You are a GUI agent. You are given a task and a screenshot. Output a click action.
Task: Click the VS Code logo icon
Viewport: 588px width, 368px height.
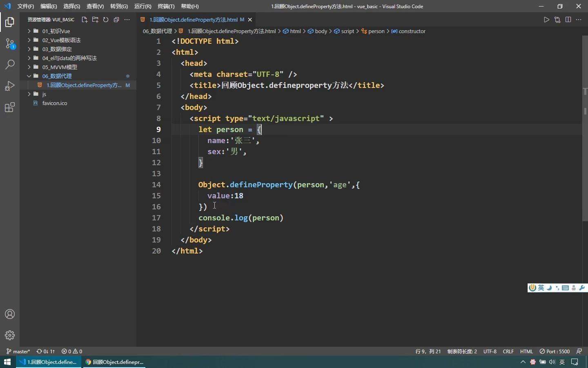[7, 6]
